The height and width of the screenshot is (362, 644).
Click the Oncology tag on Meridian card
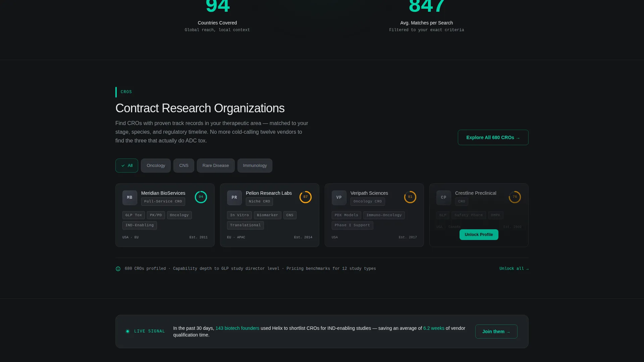tap(179, 215)
